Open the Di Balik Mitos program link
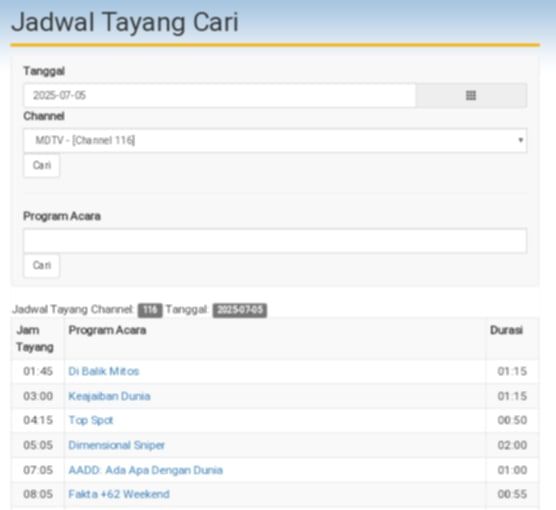 [x=104, y=371]
